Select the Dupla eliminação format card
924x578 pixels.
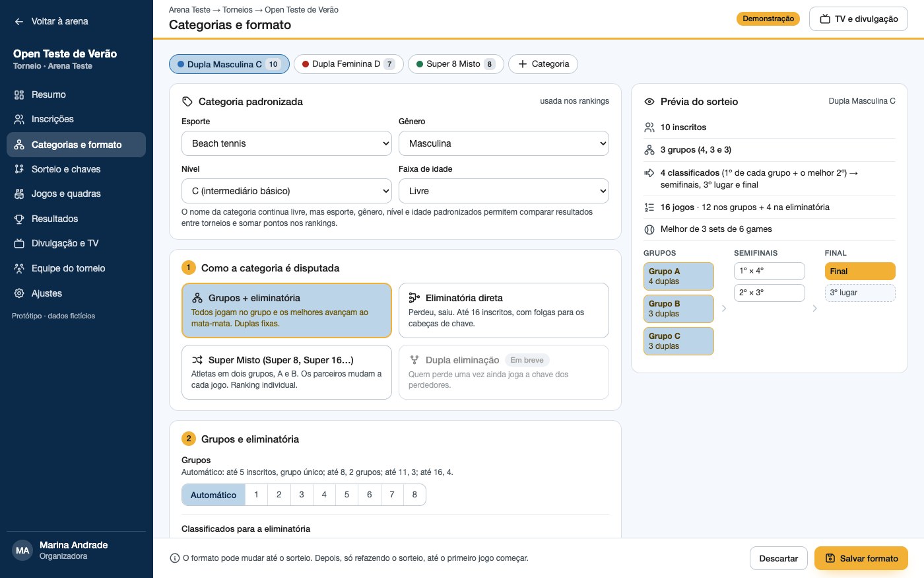(x=504, y=373)
